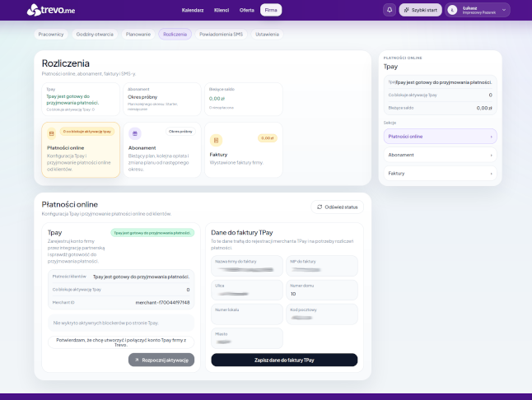Click the green Tpay ready status badge

152,233
